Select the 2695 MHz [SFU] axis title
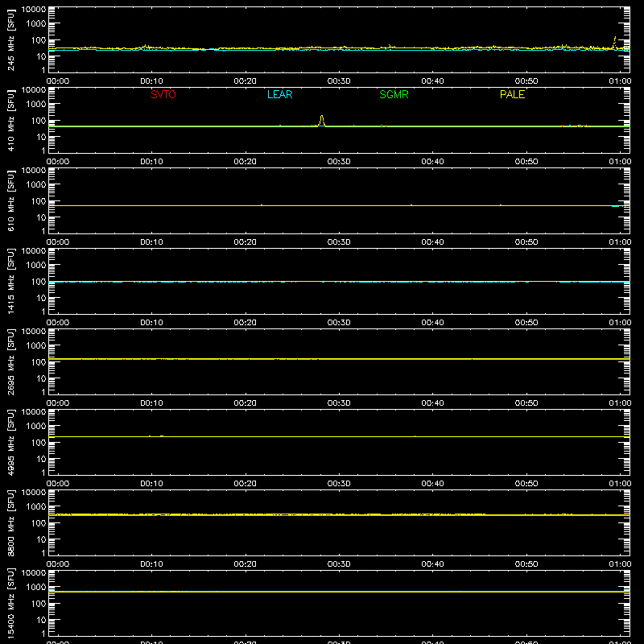 pos(10,361)
